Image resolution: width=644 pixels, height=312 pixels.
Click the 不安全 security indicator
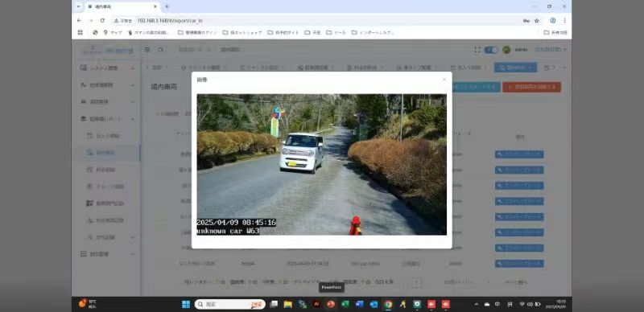(123, 21)
